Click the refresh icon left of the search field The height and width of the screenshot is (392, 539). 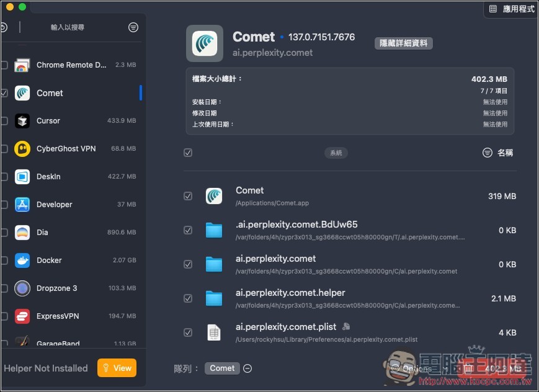(x=4, y=27)
